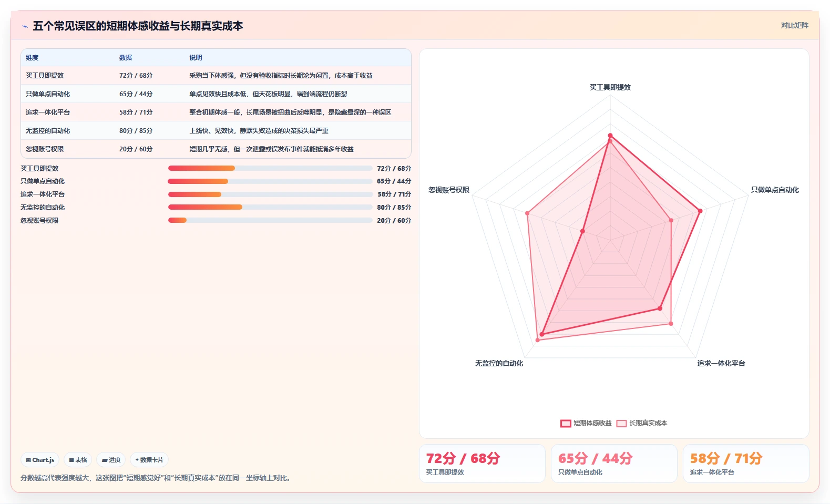The width and height of the screenshot is (830, 504).
Task: Click the description starting 上线快、见效快
Action: 259,131
